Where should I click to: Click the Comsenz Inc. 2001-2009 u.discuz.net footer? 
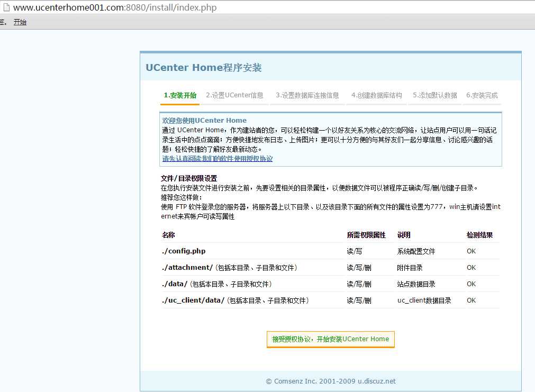[331, 381]
